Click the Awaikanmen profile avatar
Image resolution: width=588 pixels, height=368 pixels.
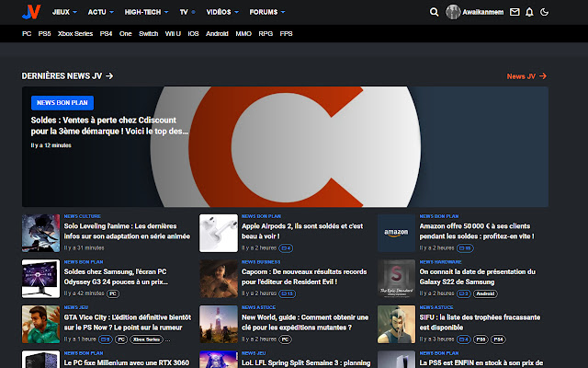(x=453, y=12)
